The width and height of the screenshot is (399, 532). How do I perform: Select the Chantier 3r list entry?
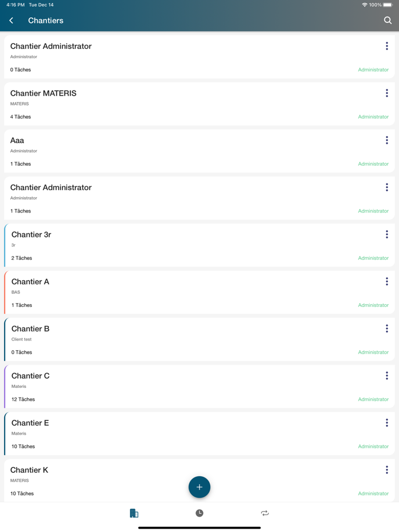171,245
